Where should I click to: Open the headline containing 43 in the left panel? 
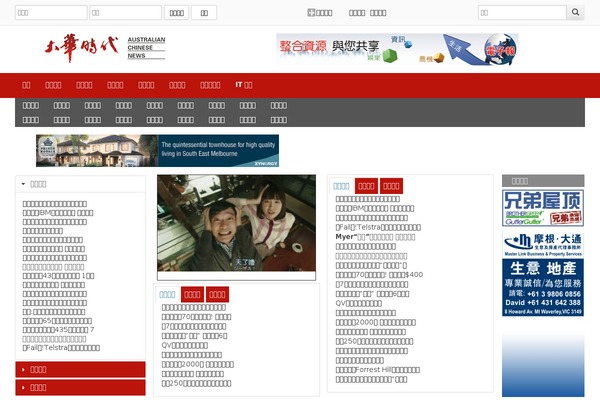pyautogui.click(x=58, y=276)
